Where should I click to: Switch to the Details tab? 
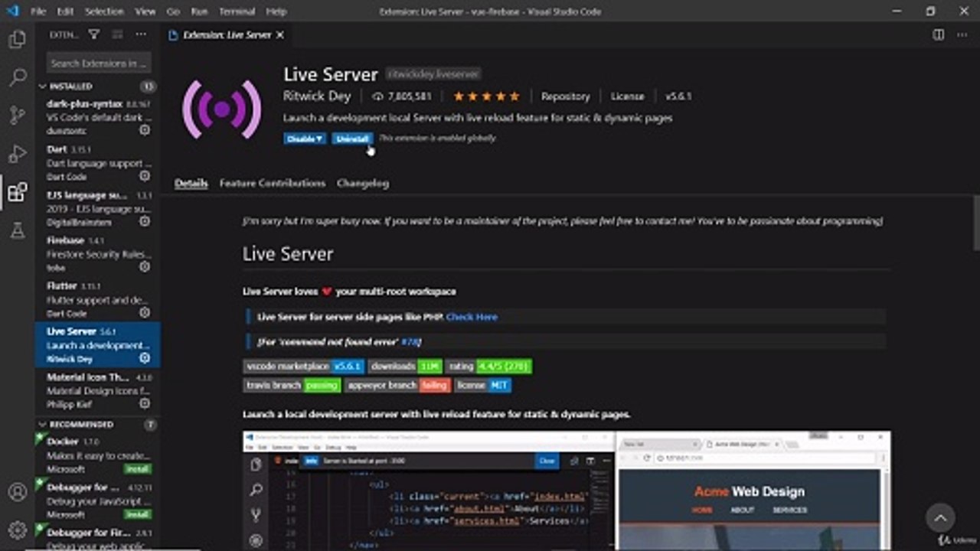(x=191, y=183)
